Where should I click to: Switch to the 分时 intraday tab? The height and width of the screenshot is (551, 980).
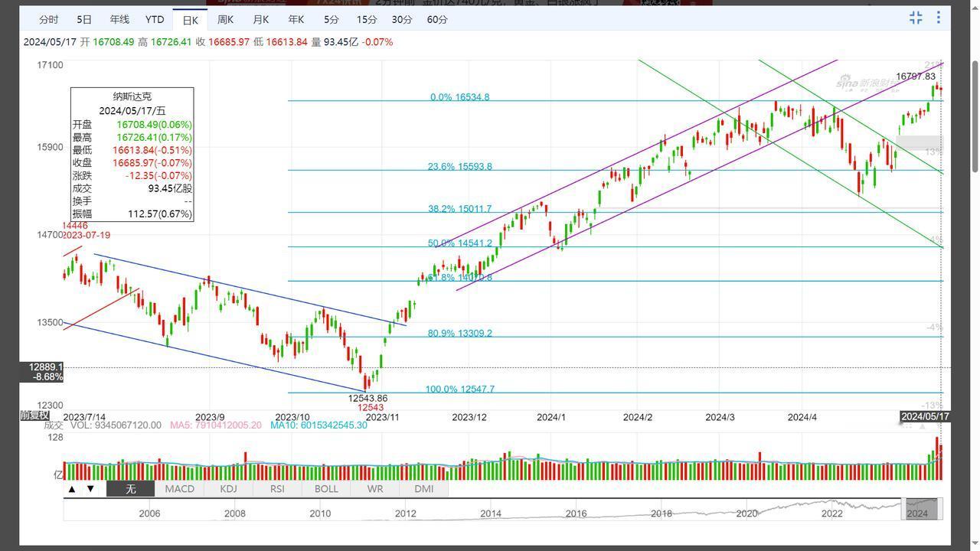[x=48, y=19]
